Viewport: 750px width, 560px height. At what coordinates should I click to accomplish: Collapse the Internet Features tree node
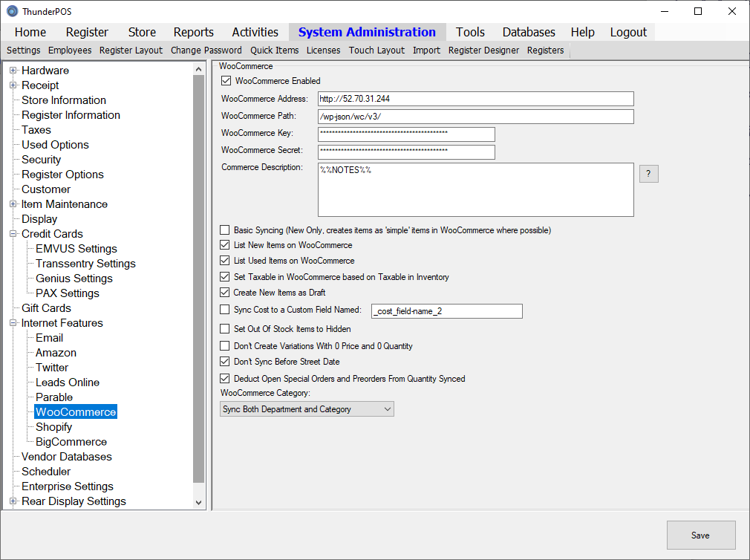tap(13, 323)
